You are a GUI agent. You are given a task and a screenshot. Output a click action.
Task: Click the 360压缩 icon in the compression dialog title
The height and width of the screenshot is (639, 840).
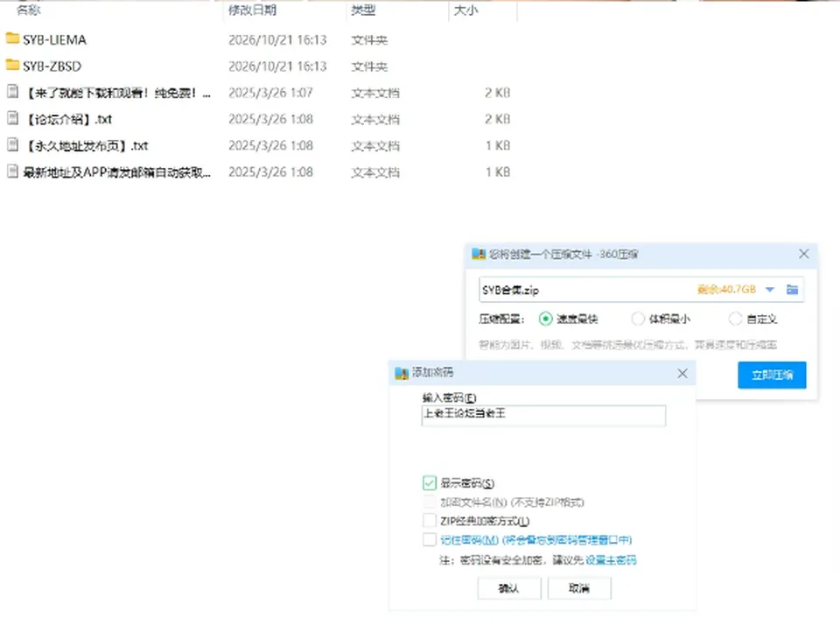pyautogui.click(x=479, y=254)
